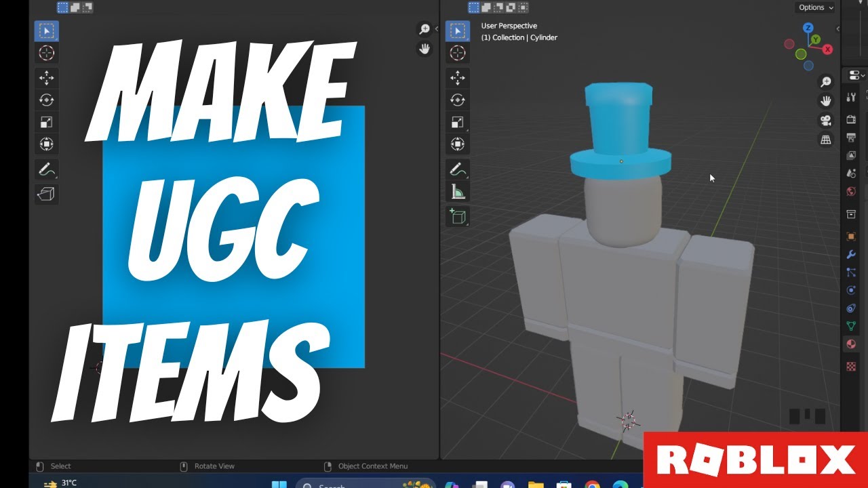Pick the Transform tool in the 3D viewport

tap(458, 144)
